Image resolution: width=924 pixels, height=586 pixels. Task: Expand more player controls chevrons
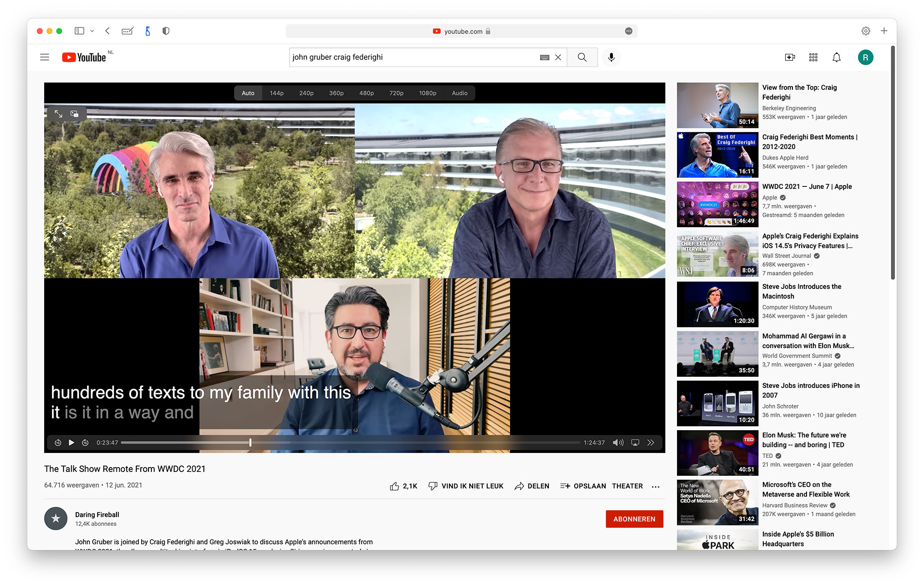click(651, 442)
